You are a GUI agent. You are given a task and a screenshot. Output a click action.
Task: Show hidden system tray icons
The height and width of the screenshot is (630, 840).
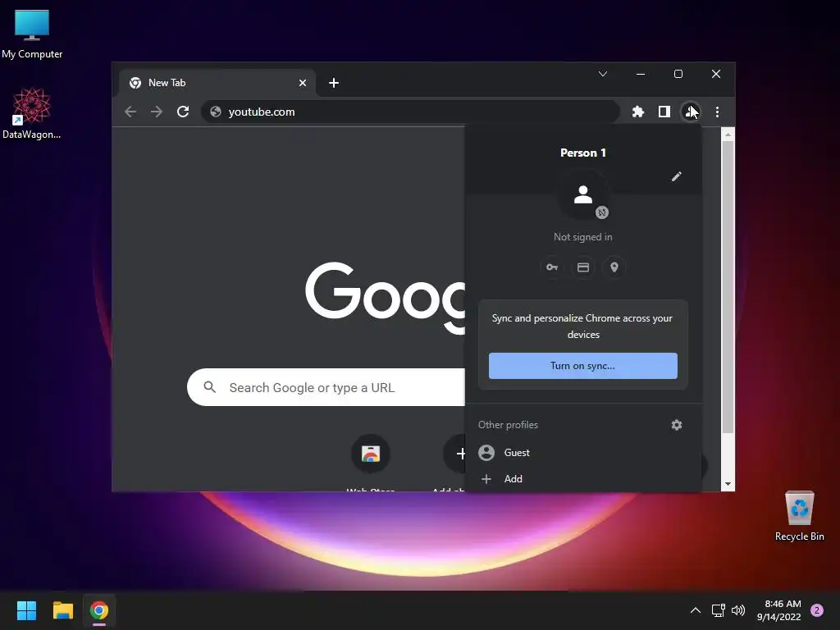coord(695,610)
